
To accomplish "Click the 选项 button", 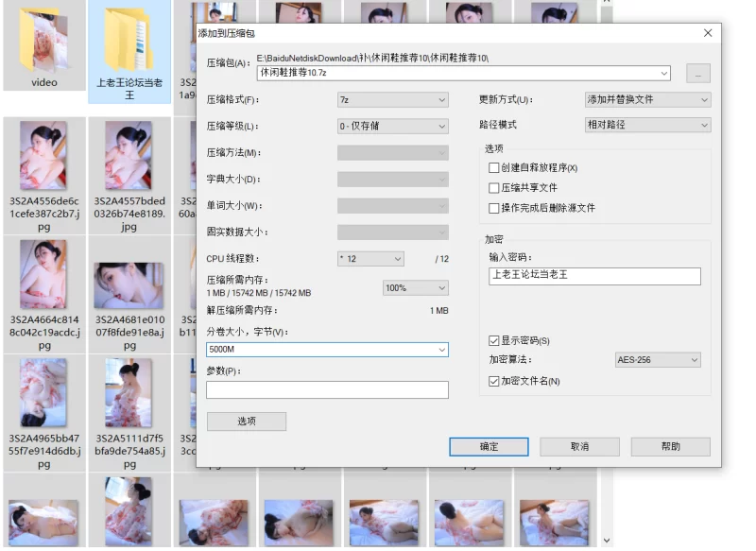I will [247, 422].
